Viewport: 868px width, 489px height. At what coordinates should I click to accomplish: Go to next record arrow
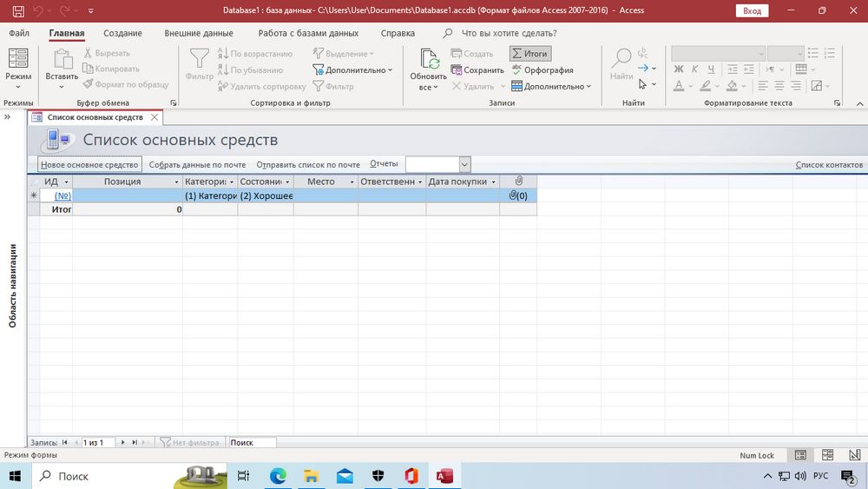[122, 442]
